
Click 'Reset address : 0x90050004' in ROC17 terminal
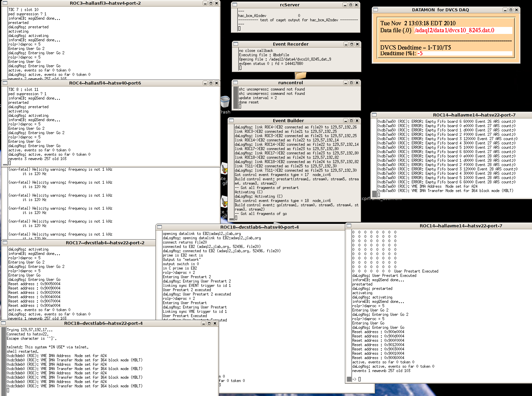(34, 284)
